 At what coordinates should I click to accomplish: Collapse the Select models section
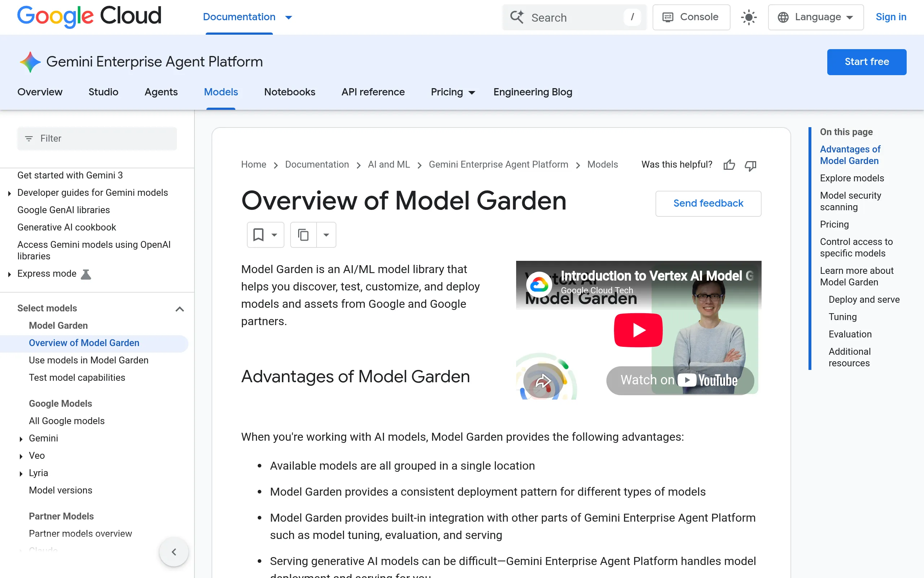(180, 309)
